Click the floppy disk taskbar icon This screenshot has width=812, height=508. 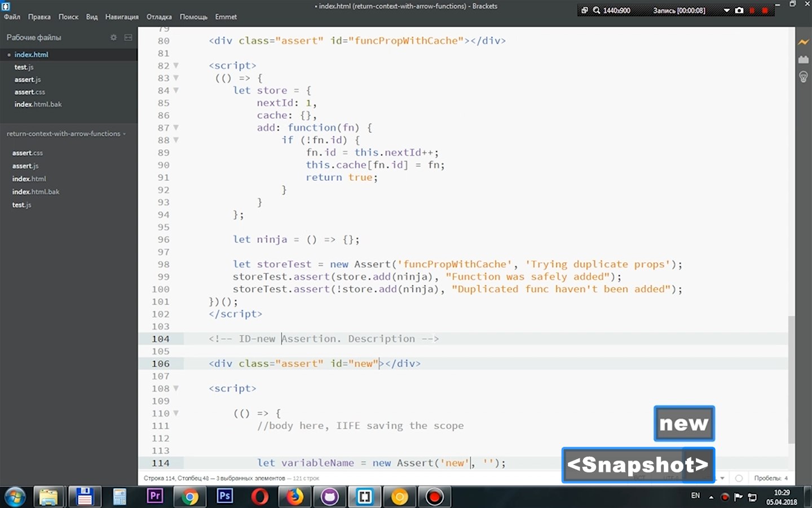84,497
